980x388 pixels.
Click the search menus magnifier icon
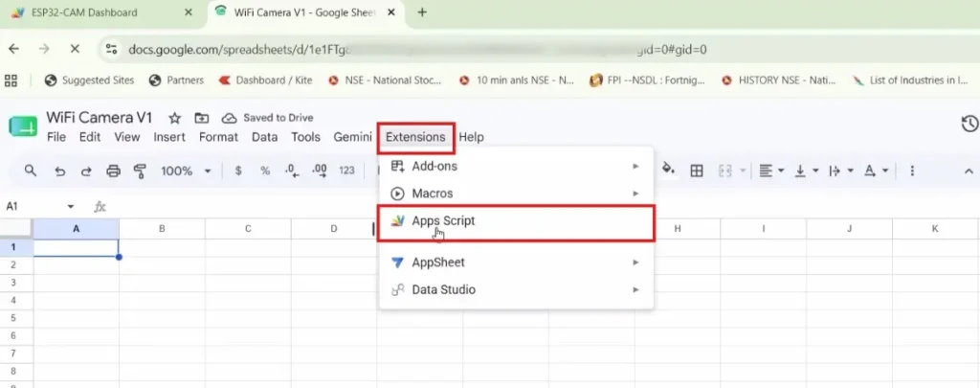(30, 171)
